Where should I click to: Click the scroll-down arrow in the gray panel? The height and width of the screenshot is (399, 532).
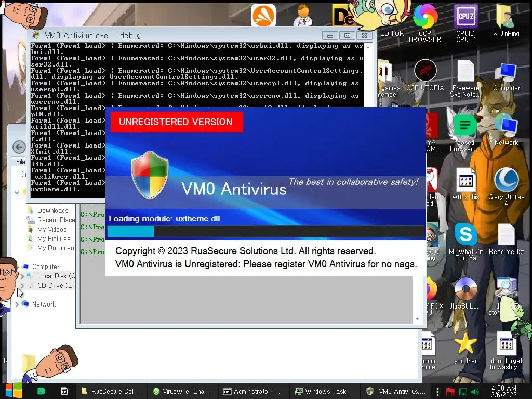point(417,319)
